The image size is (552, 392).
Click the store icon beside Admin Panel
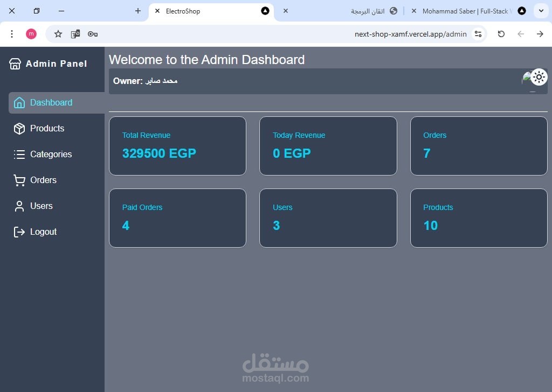pos(15,64)
